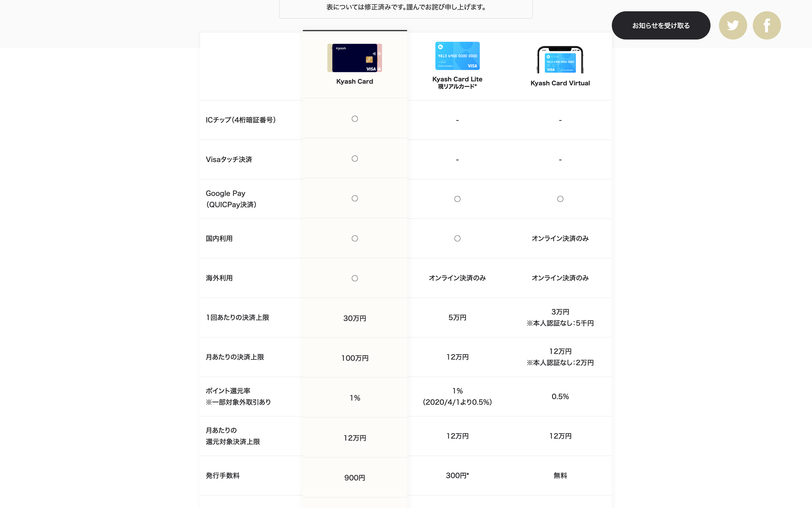Click the Kyash Card Lite circle mark for 国内利用

tap(457, 238)
